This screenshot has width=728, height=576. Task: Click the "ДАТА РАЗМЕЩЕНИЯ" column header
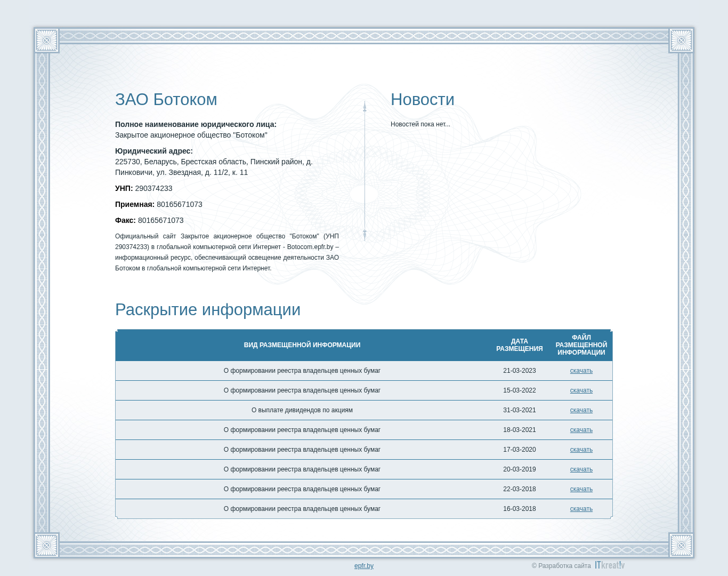point(520,345)
